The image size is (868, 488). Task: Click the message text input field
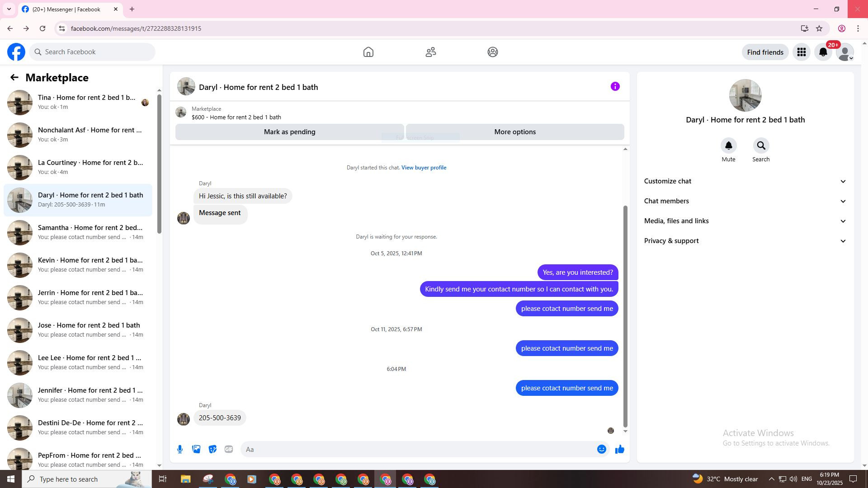click(418, 449)
